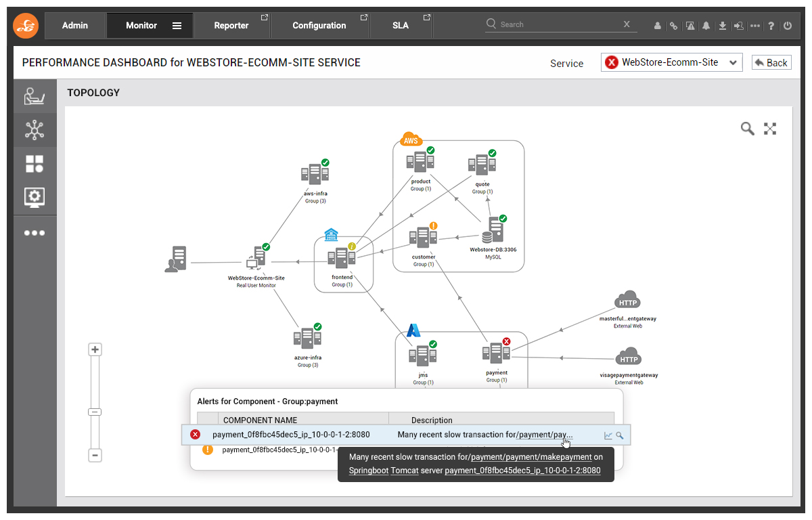Zoom in with the plus button

point(95,350)
